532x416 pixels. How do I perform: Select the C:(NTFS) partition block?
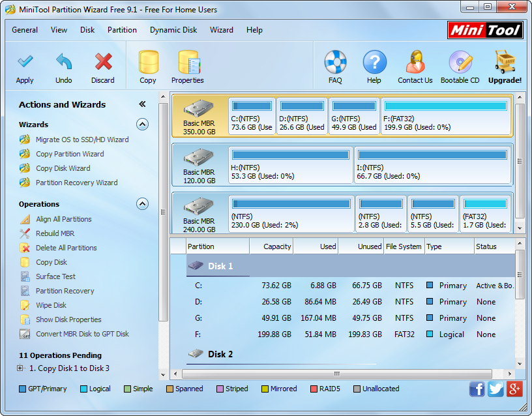[252, 116]
